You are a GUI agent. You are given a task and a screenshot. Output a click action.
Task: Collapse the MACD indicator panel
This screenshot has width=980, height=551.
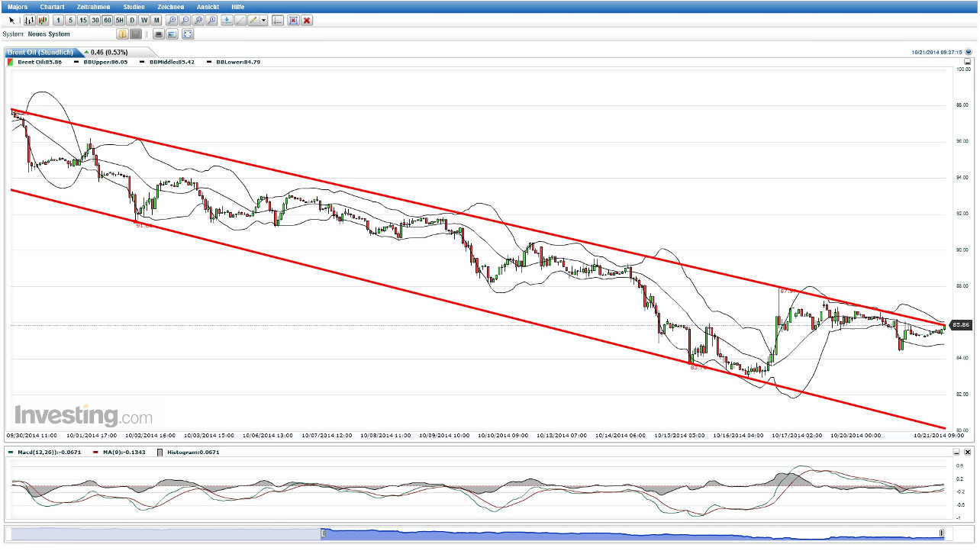click(x=956, y=452)
